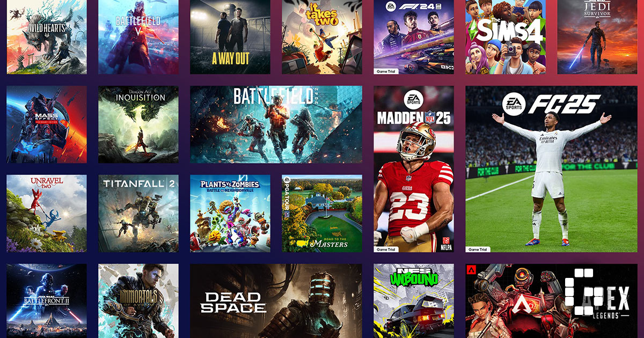Select PGA Tour Road to the Masters tile
The height and width of the screenshot is (338, 644).
(x=322, y=214)
